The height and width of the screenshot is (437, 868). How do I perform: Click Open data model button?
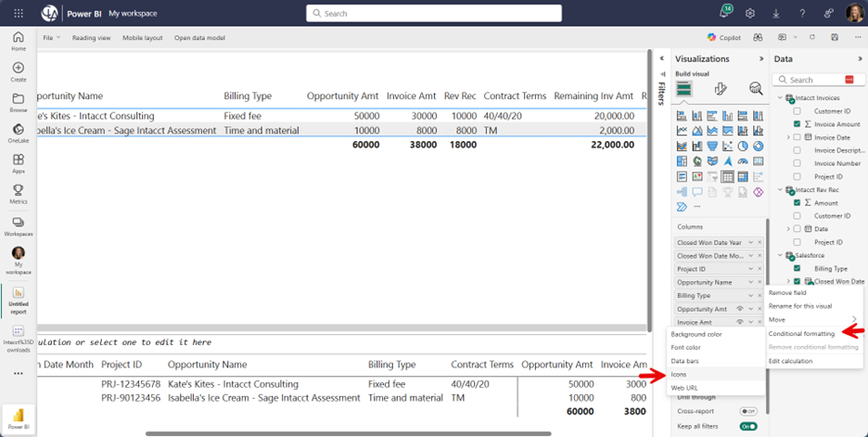click(x=199, y=38)
